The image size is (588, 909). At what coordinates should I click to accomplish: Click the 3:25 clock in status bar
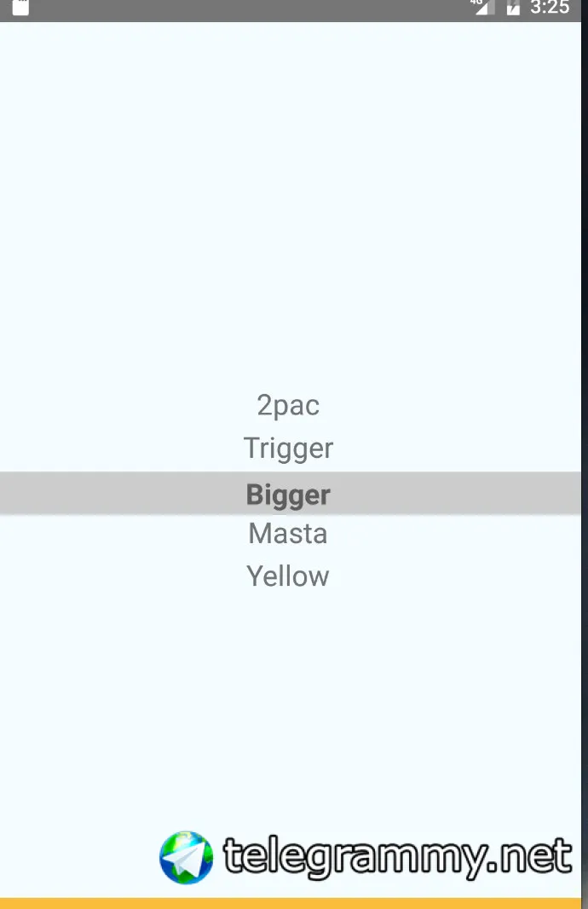550,8
